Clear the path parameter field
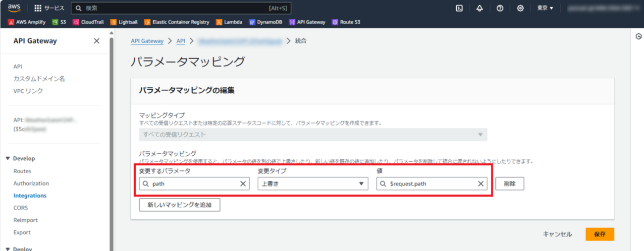Viewport: 644px width, 251px height. pos(243,184)
